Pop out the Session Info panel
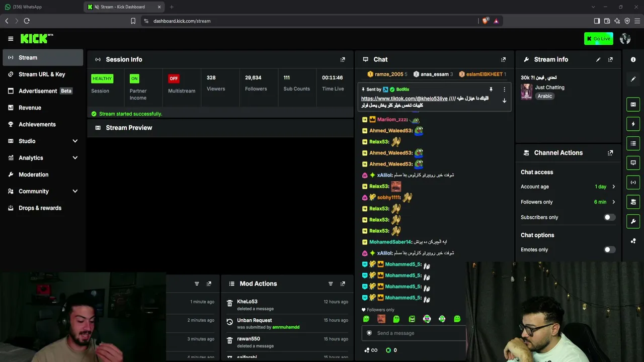Image resolution: width=644 pixels, height=362 pixels. pyautogui.click(x=343, y=59)
